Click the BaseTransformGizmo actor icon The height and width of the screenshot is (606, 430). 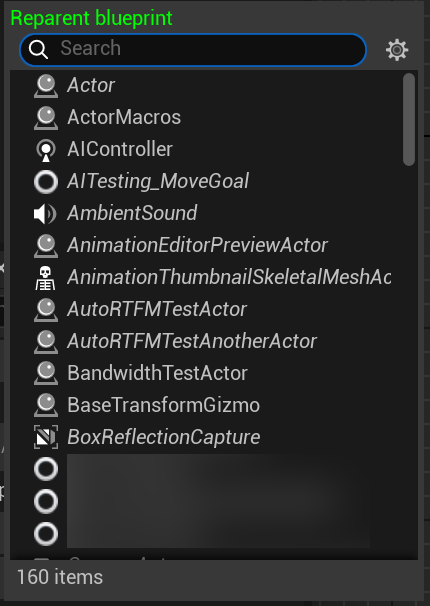point(46,405)
